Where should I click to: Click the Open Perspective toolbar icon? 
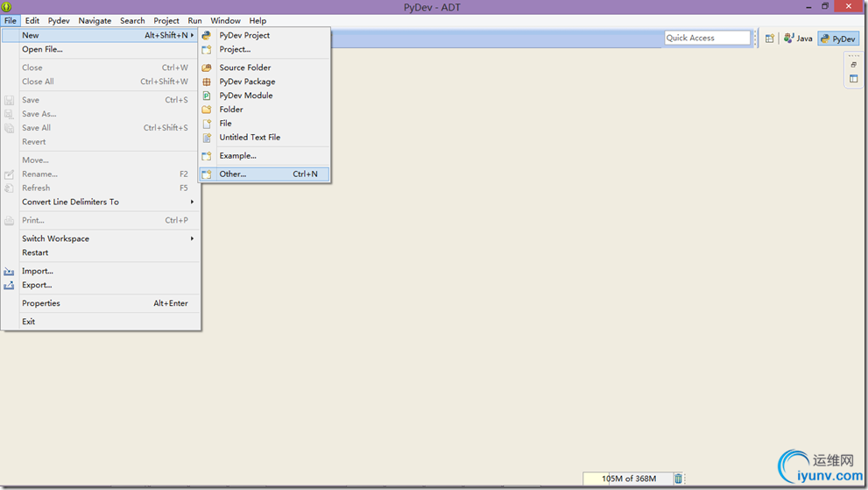[x=770, y=39]
